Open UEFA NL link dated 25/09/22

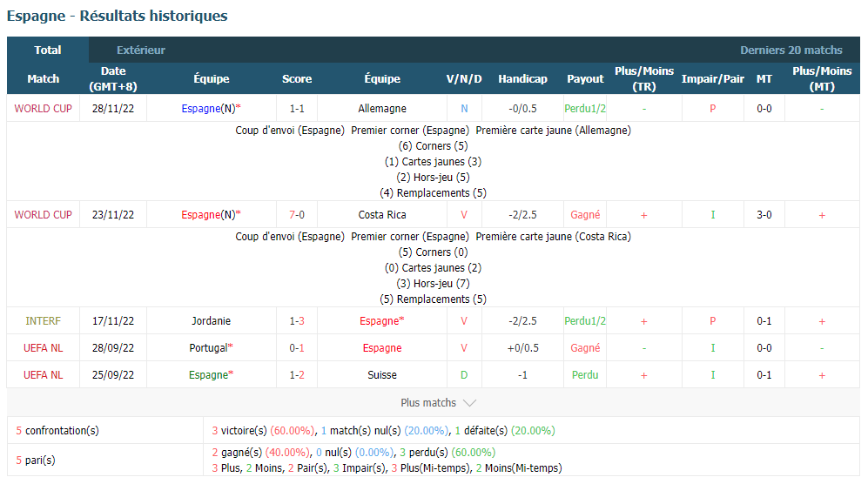44,375
